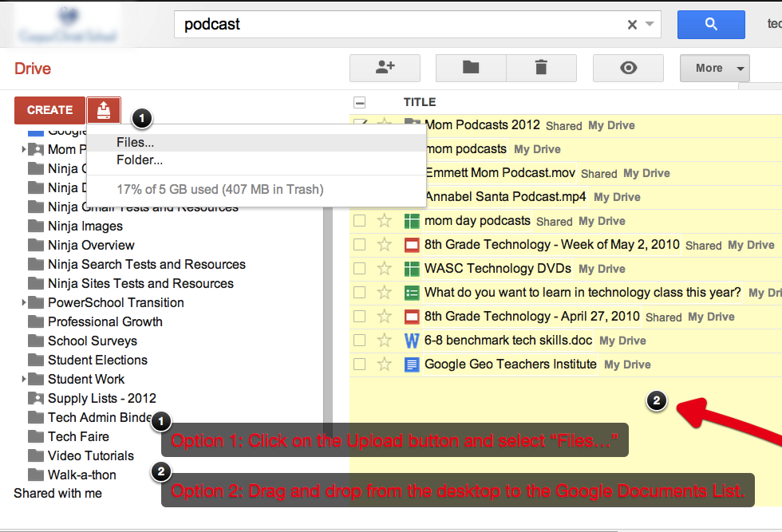782x532 pixels.
Task: Toggle the select-all checkbox above the list
Action: tap(360, 103)
